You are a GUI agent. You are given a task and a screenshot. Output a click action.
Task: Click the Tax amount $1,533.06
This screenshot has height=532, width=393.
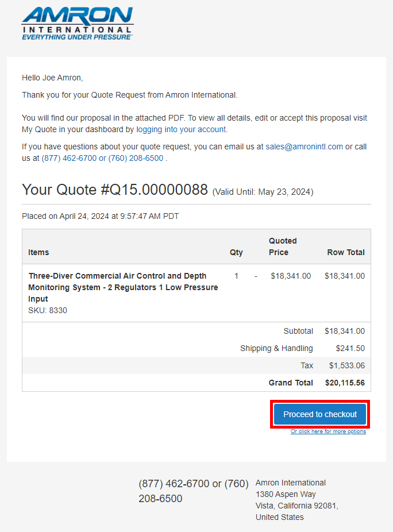[x=346, y=365]
